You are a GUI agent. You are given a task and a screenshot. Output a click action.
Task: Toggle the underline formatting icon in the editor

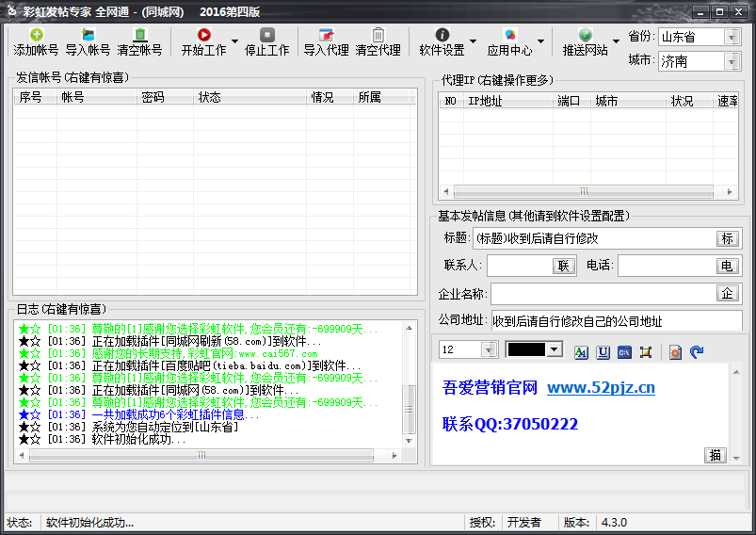point(603,351)
